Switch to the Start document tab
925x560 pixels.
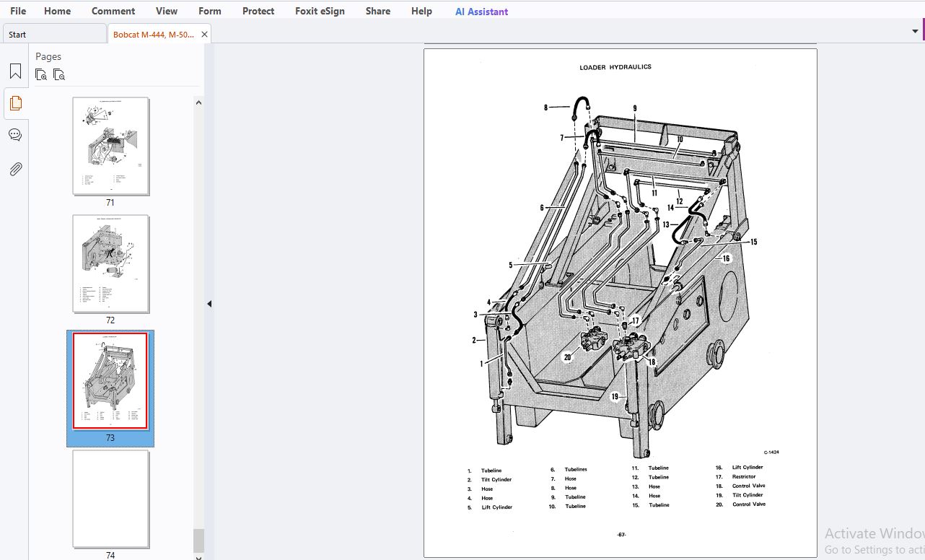point(54,34)
